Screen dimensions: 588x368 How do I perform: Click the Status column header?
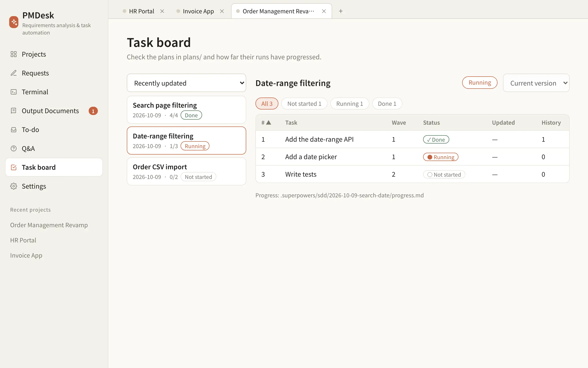tap(431, 123)
